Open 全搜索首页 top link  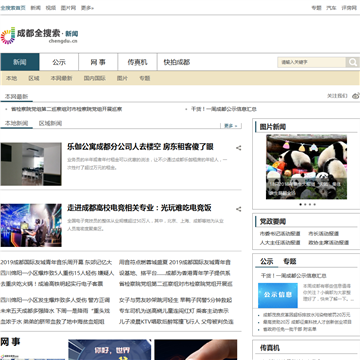coord(13,8)
